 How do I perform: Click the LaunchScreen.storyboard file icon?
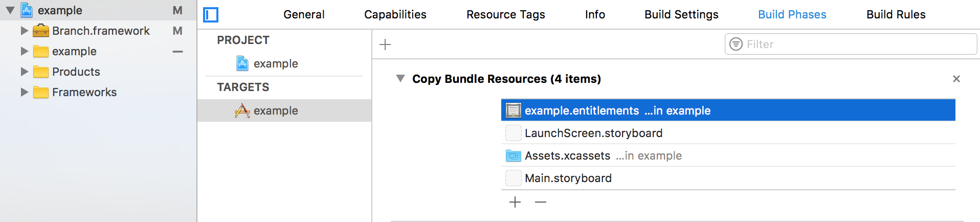coord(514,133)
